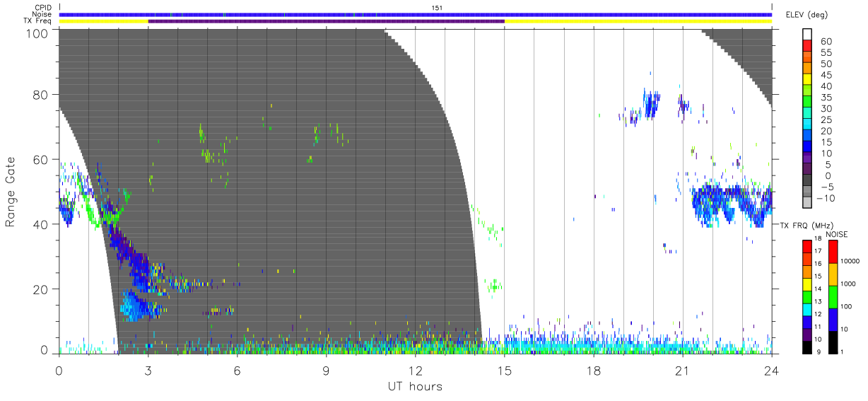This screenshot has width=868, height=401.
Task: Click the ELEV legend value 45
Action: [x=826, y=75]
